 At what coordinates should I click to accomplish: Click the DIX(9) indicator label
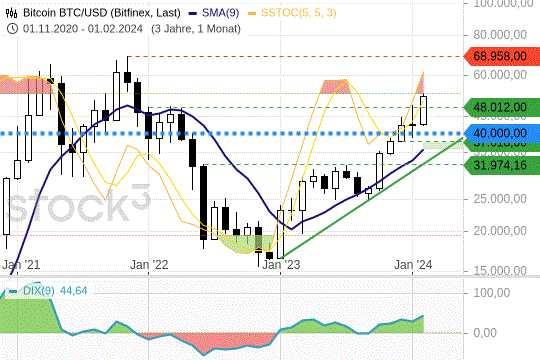[39, 291]
